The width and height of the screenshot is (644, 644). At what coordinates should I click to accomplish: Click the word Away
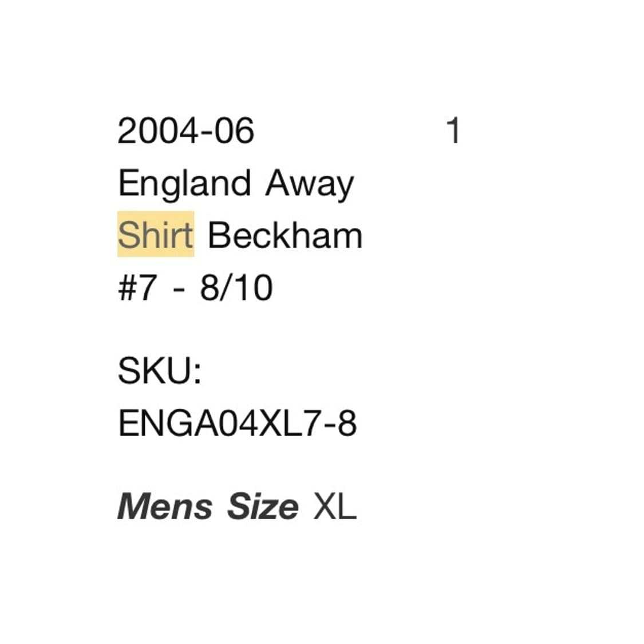pos(309,184)
